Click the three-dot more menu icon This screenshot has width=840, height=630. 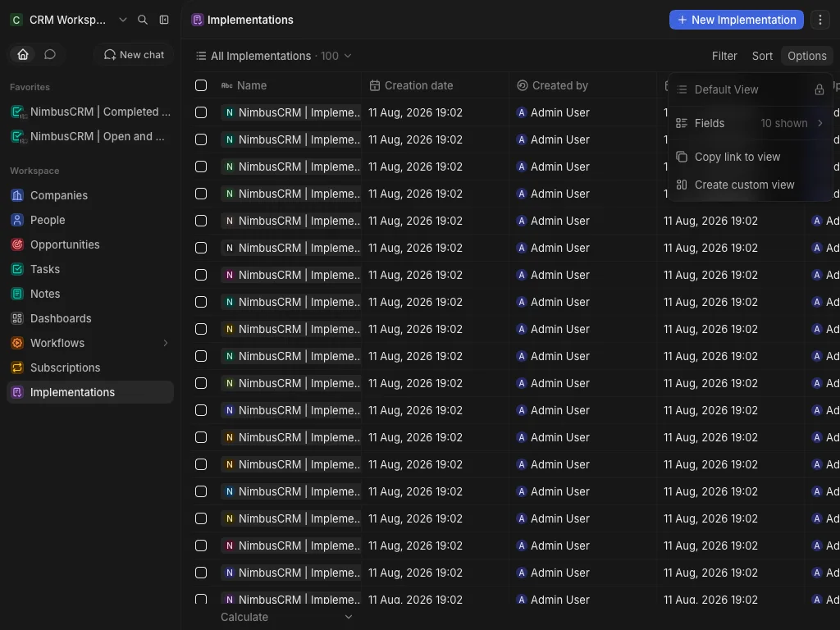point(819,20)
